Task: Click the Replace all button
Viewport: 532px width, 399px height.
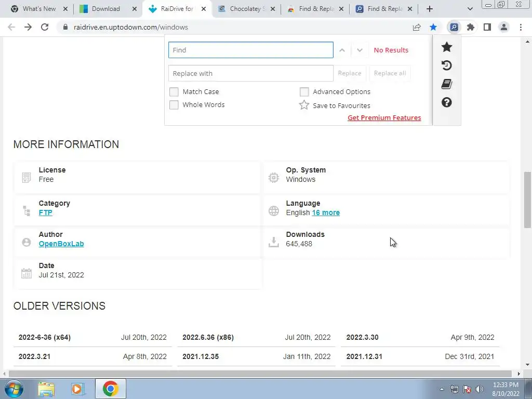Action: [390, 73]
